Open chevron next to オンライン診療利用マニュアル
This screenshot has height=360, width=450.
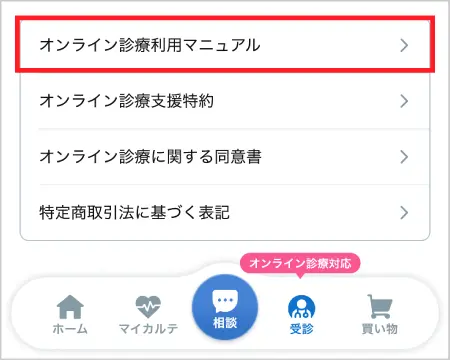pos(404,45)
